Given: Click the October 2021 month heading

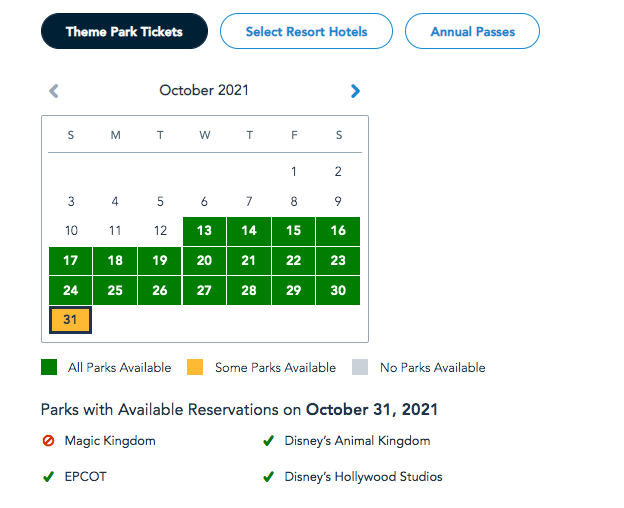Looking at the screenshot, I should [x=204, y=91].
